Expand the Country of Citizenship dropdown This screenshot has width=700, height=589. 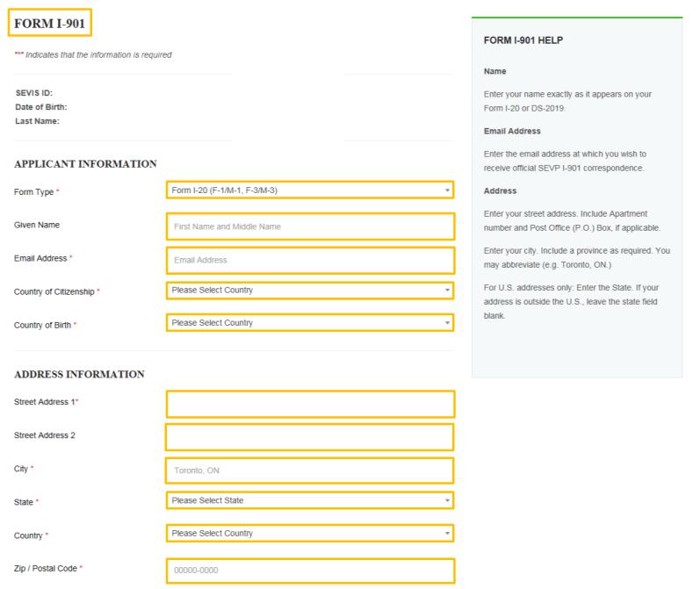(x=310, y=290)
